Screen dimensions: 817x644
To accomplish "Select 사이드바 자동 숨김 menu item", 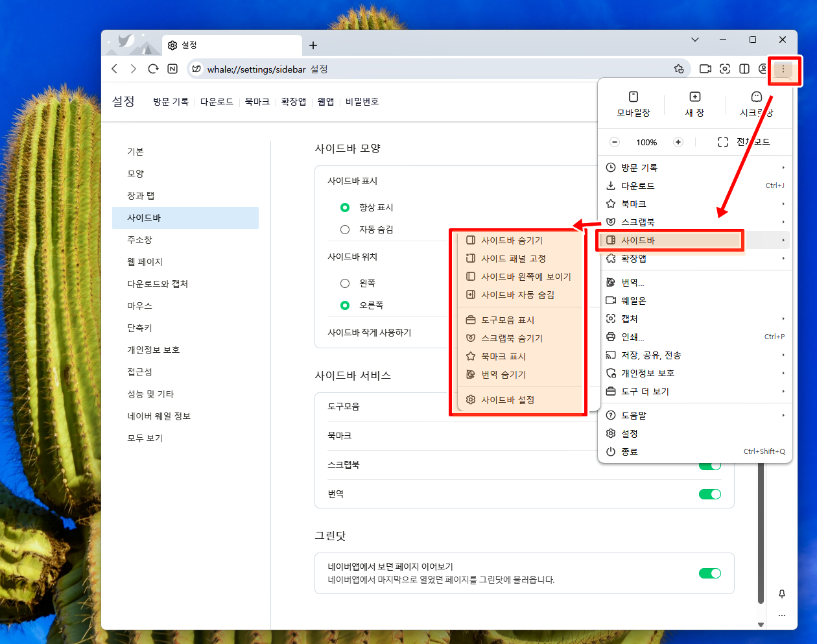I will pos(521,294).
